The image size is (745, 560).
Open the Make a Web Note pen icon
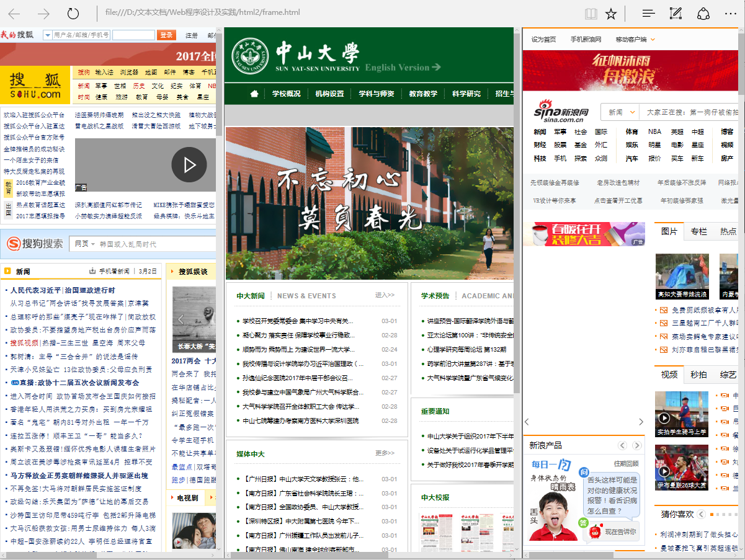pyautogui.click(x=676, y=14)
